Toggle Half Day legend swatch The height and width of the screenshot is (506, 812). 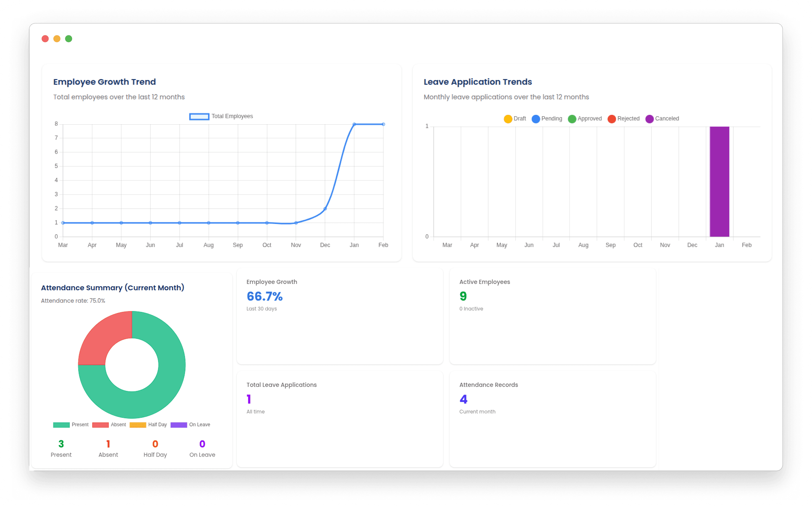tap(138, 425)
